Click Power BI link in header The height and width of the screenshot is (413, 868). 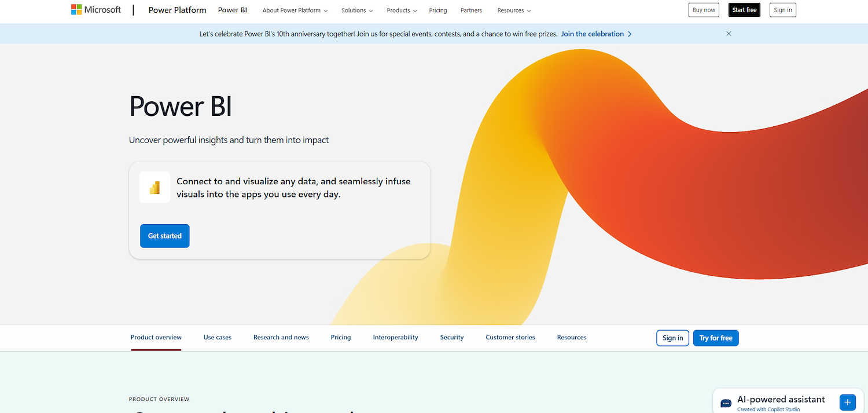coord(233,10)
